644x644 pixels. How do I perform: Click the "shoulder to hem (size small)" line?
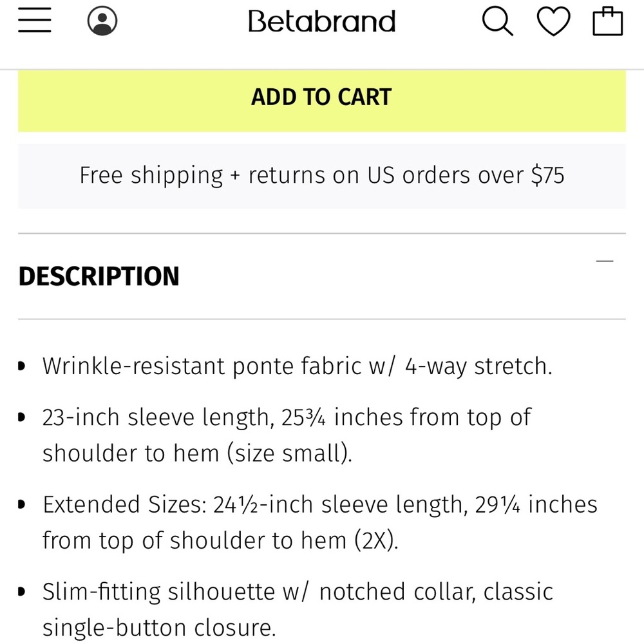pyautogui.click(x=197, y=453)
